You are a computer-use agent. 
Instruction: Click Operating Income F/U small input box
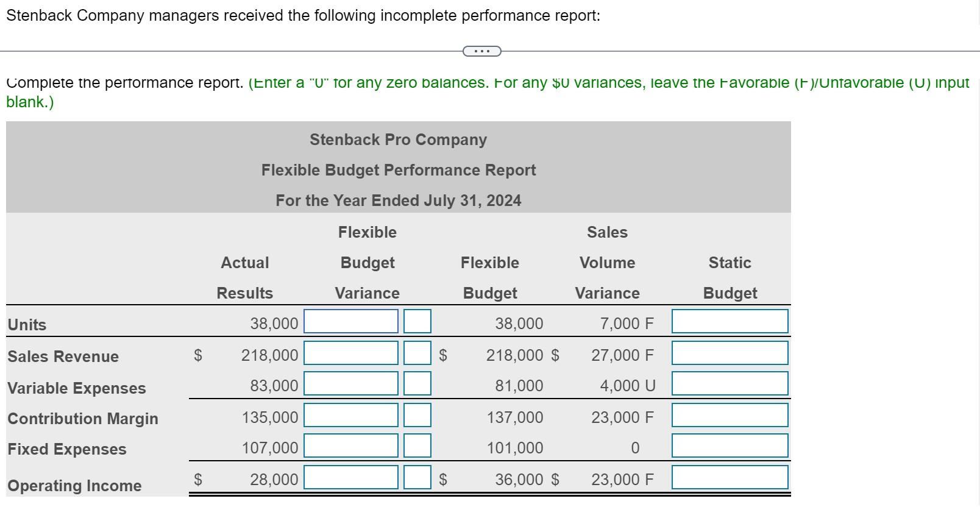(x=417, y=477)
